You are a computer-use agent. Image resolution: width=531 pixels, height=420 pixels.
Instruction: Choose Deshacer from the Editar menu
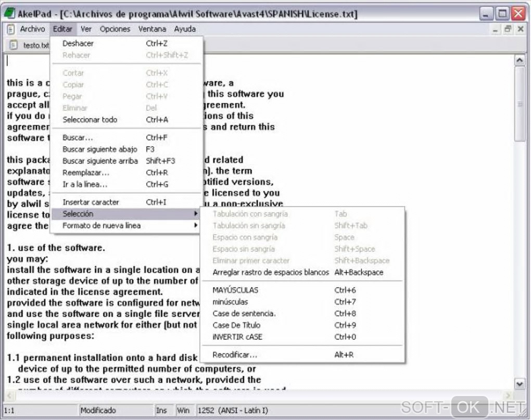127,43
